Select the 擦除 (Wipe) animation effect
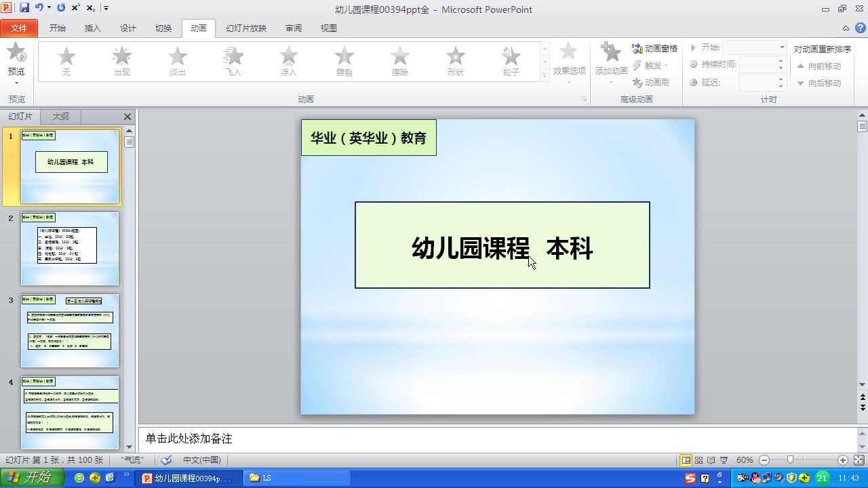This screenshot has width=868, height=488. click(400, 61)
